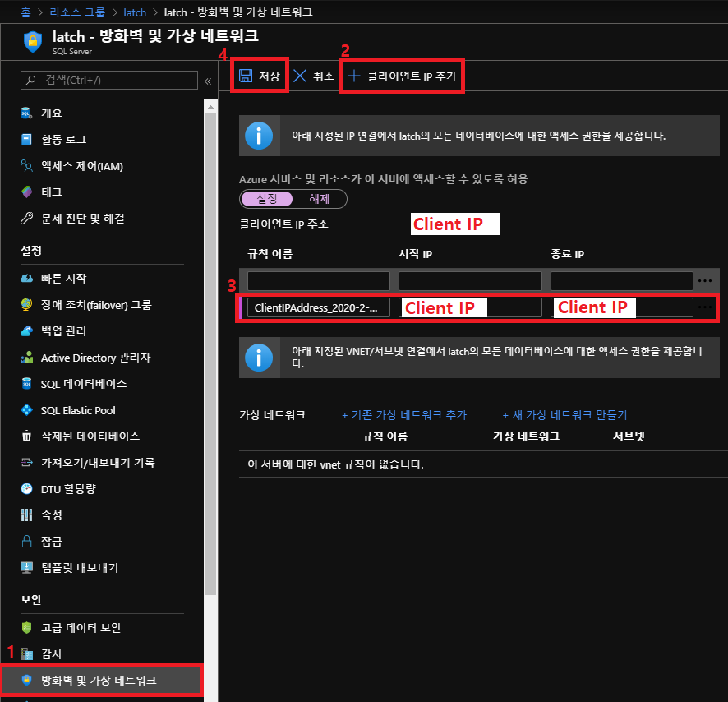Click 리소스 그룹 breadcrumb link
This screenshot has width=728, height=702.
coord(77,12)
